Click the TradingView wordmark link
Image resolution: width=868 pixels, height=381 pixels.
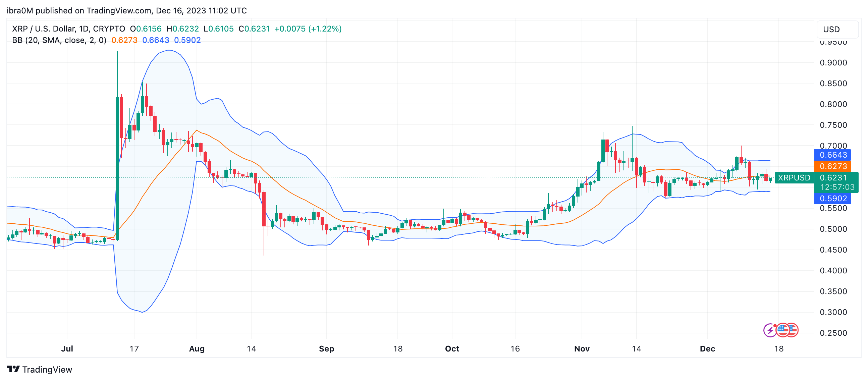point(47,370)
